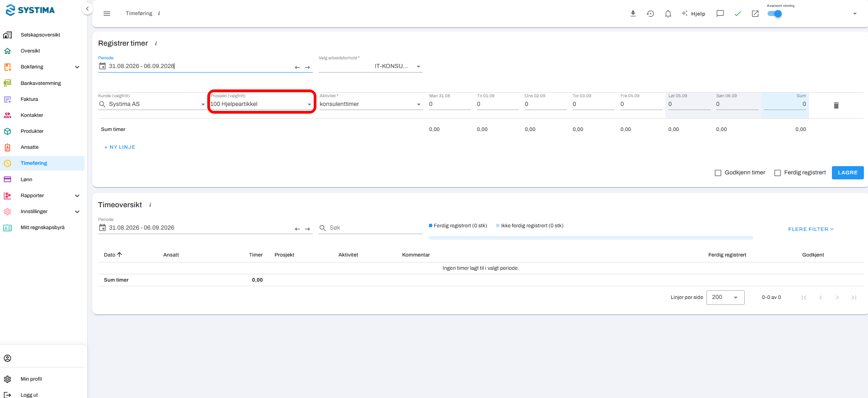Check the Godkjenn timer checkbox

coord(718,173)
